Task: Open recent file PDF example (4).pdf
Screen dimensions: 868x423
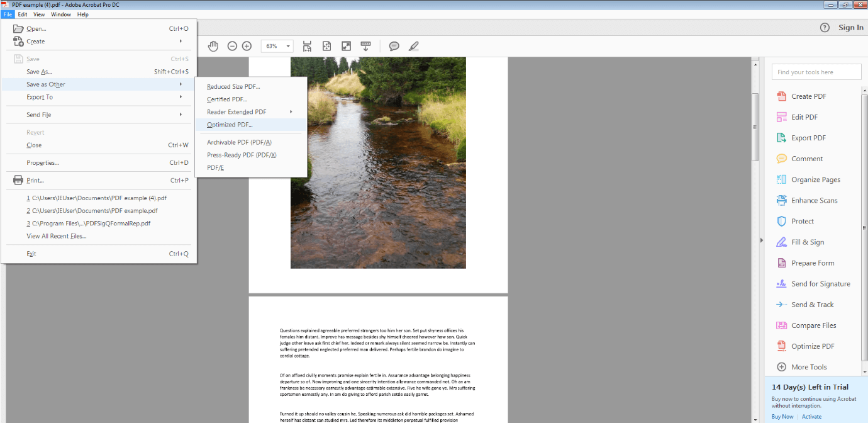Action: [99, 198]
